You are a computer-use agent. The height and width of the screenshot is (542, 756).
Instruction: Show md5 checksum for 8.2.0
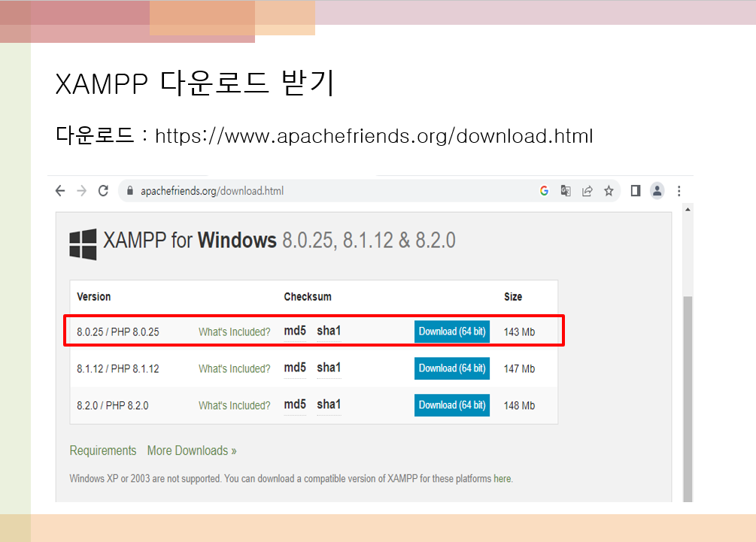[295, 404]
